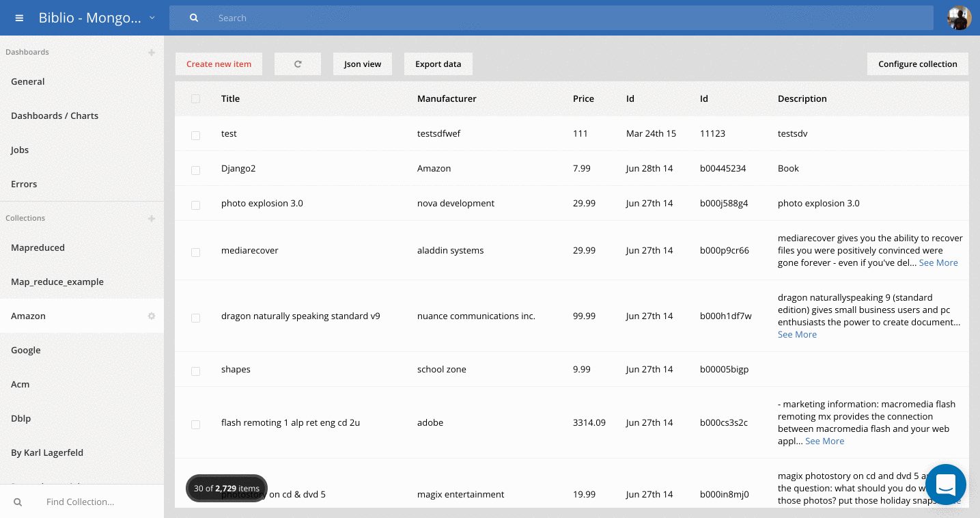Open Dashboards / Charts in sidebar
The width and height of the screenshot is (980, 518).
click(82, 115)
